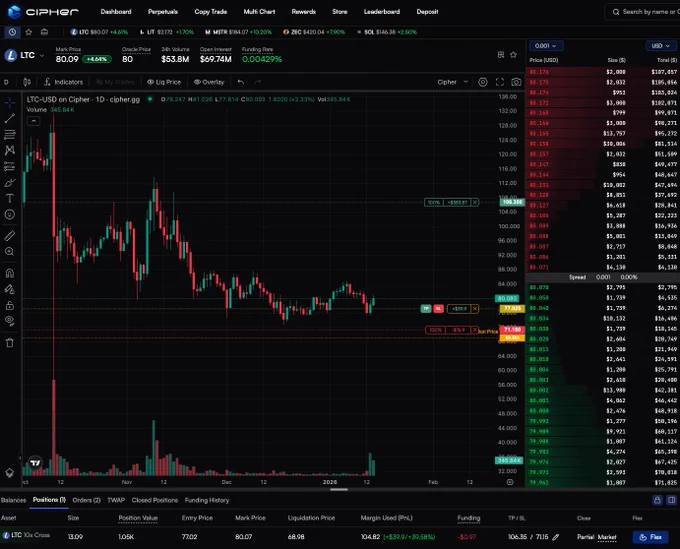This screenshot has height=549, width=680.
Task: Open Closed Positions tab
Action: click(x=155, y=500)
